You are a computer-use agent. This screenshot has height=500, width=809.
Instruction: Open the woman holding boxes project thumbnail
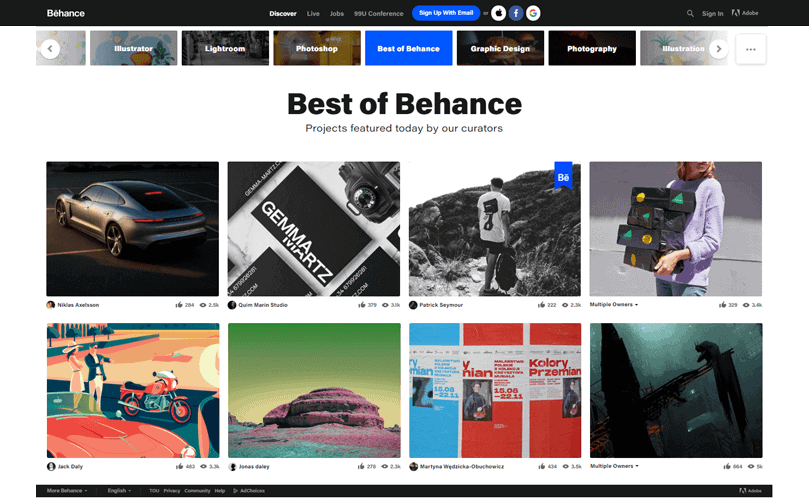coord(676,229)
